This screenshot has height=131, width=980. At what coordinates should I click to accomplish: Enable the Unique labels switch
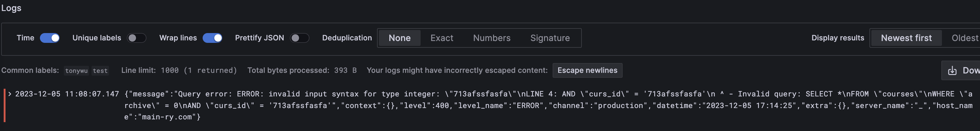click(x=137, y=38)
